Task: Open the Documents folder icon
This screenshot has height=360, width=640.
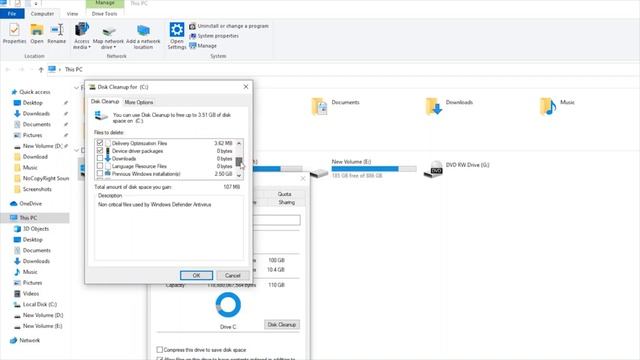Action: (x=319, y=107)
